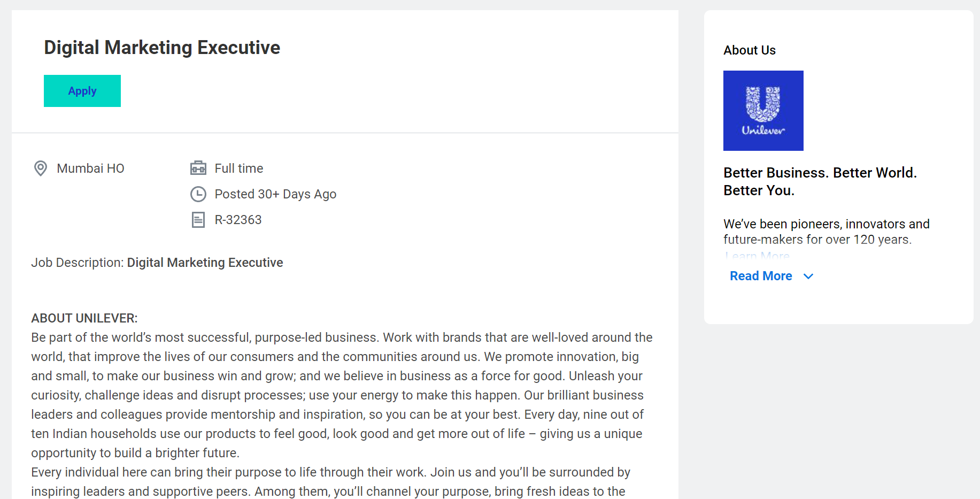The image size is (980, 499).
Task: Click the briefcase icon beside Full time
Action: coord(198,168)
